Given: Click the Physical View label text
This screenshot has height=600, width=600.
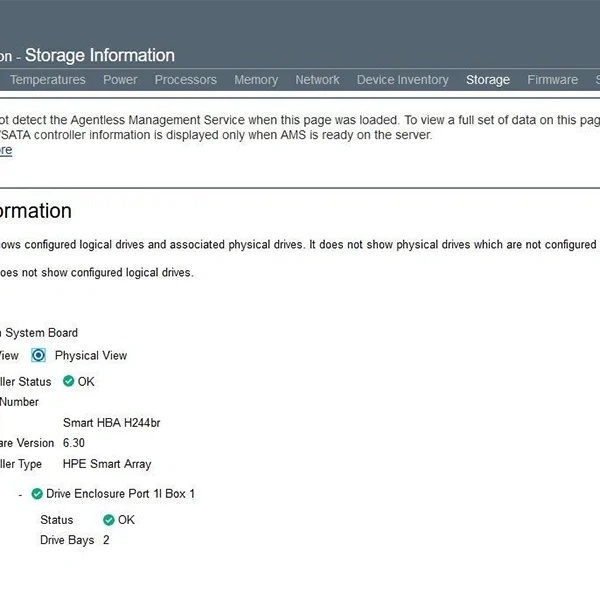Looking at the screenshot, I should pyautogui.click(x=91, y=355).
